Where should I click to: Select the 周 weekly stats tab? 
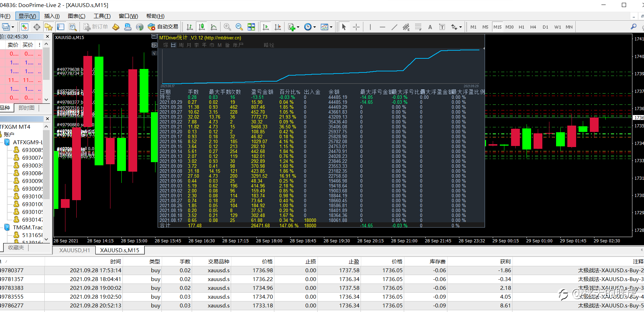(x=181, y=45)
